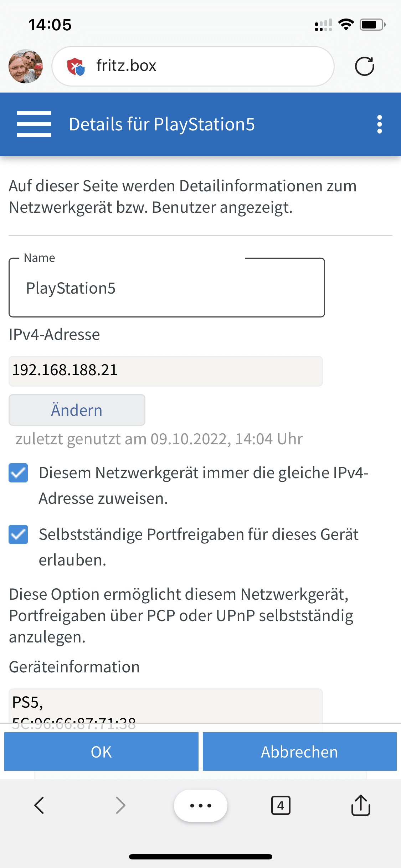The height and width of the screenshot is (868, 401).
Task: Toggle always assign same IPv4 address checkbox
Action: point(18,473)
